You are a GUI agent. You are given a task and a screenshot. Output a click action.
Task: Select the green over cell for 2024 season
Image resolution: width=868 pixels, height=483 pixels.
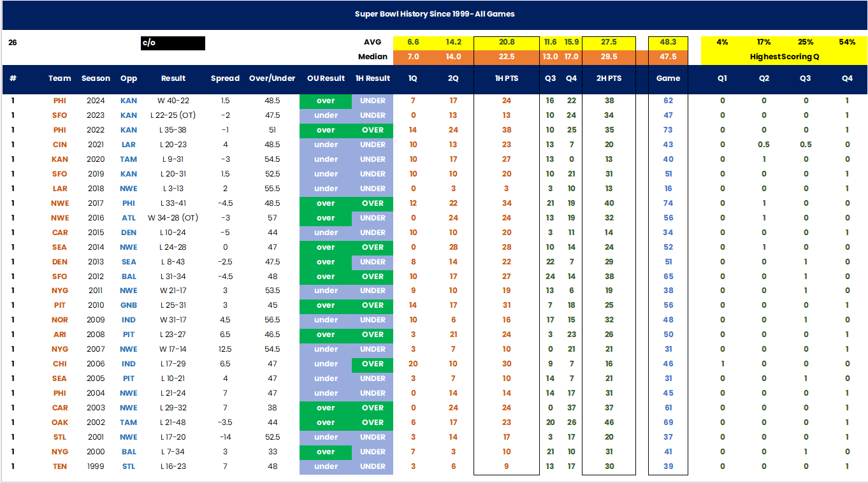(326, 101)
